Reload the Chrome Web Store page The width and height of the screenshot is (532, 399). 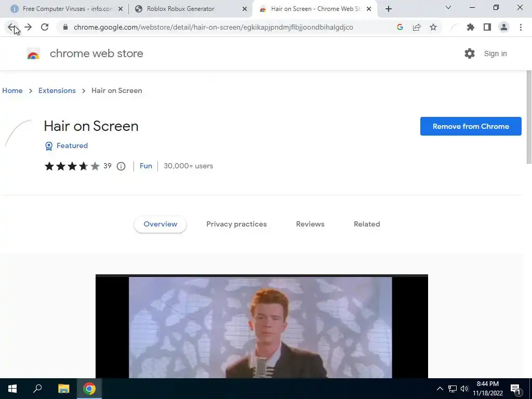click(45, 27)
